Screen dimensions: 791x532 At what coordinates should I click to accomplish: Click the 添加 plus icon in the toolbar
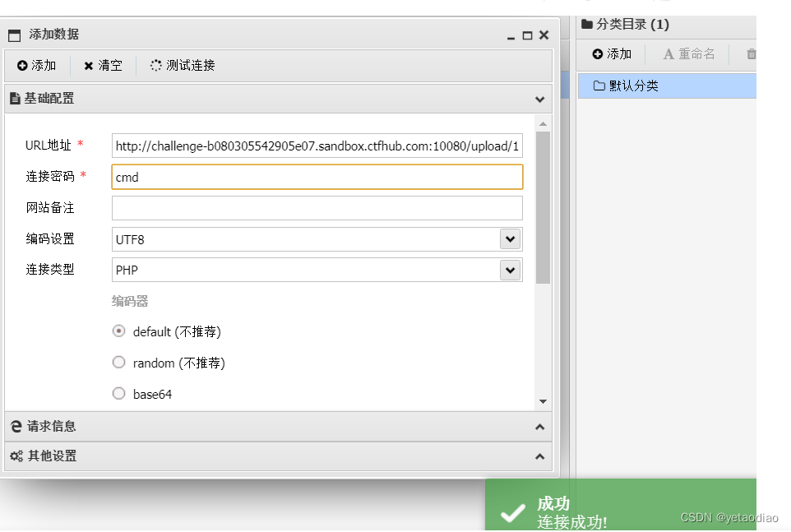click(20, 66)
